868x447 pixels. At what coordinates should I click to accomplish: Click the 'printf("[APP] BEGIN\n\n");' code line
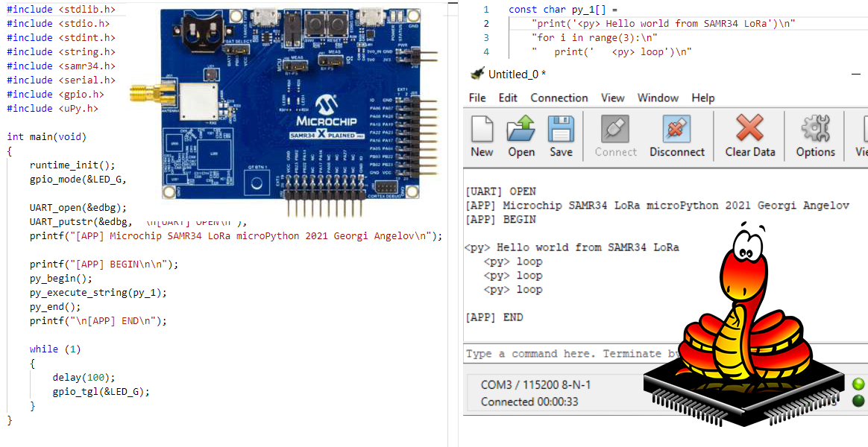click(104, 264)
